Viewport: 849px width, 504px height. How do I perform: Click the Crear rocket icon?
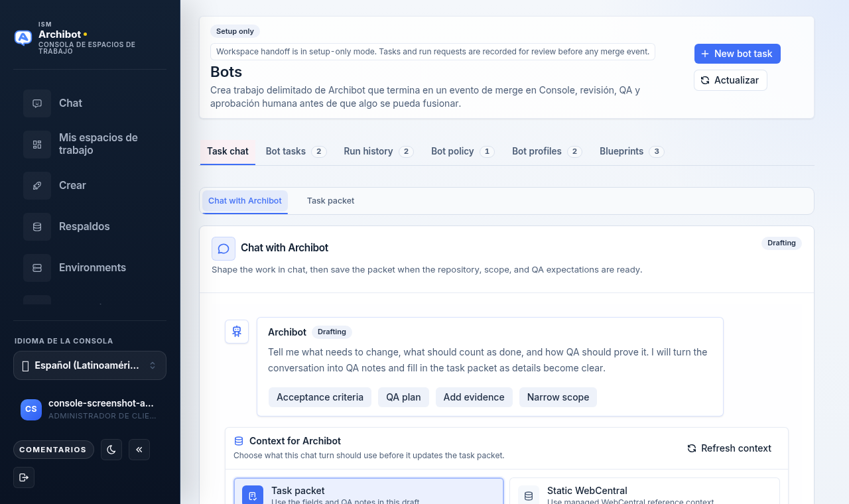(x=37, y=186)
